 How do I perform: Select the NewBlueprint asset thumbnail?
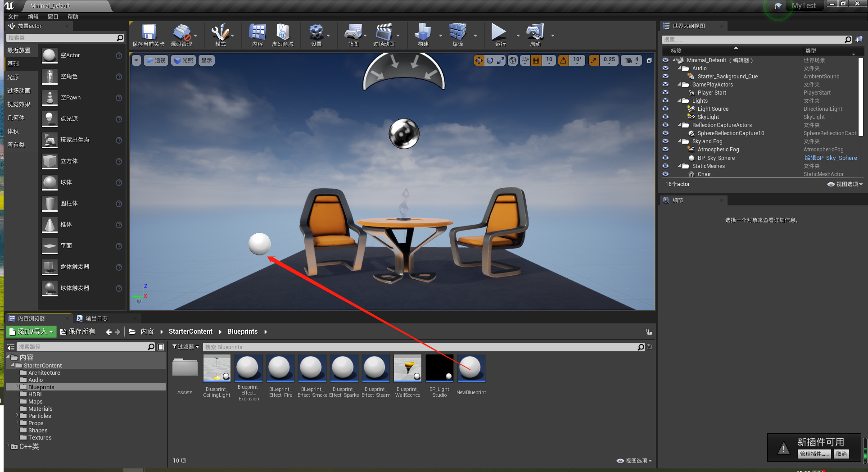tap(471, 368)
